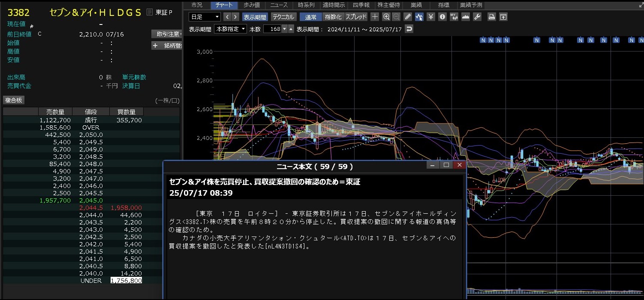Click the 2,048.0 price row

[91, 164]
